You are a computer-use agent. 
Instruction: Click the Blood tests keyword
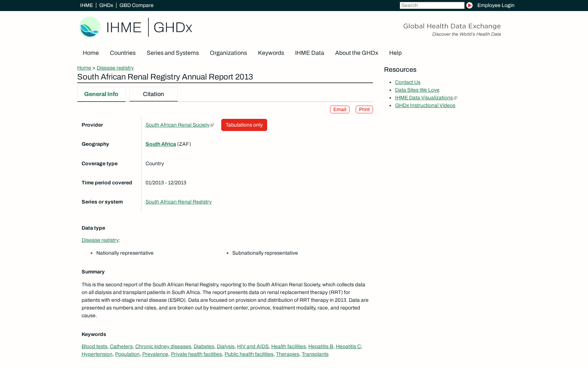(94, 347)
